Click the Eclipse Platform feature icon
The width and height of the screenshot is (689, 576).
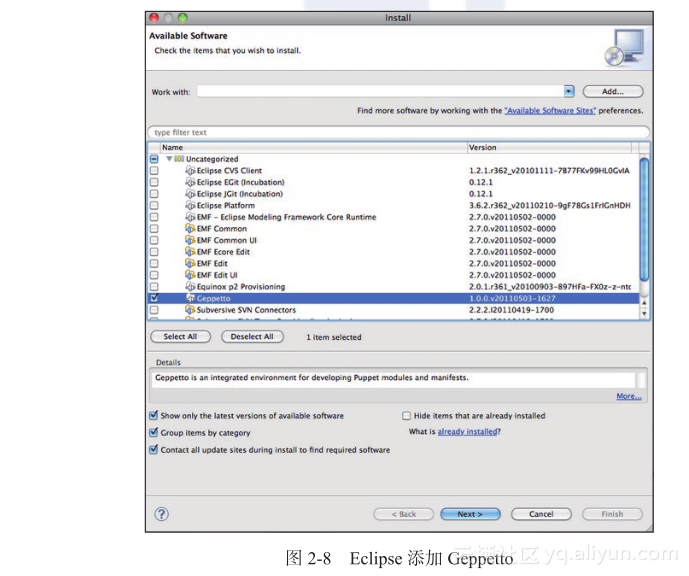point(190,205)
